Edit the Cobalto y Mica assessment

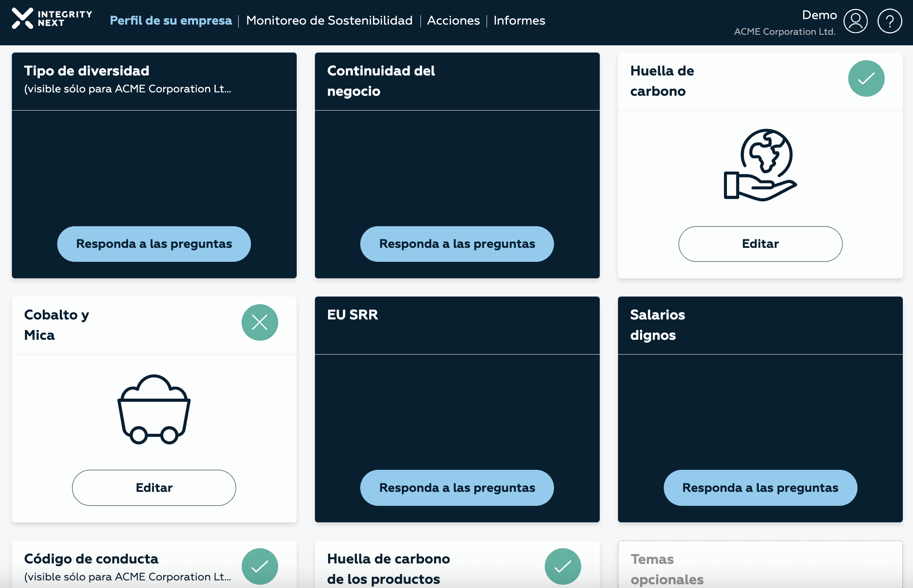pos(154,488)
